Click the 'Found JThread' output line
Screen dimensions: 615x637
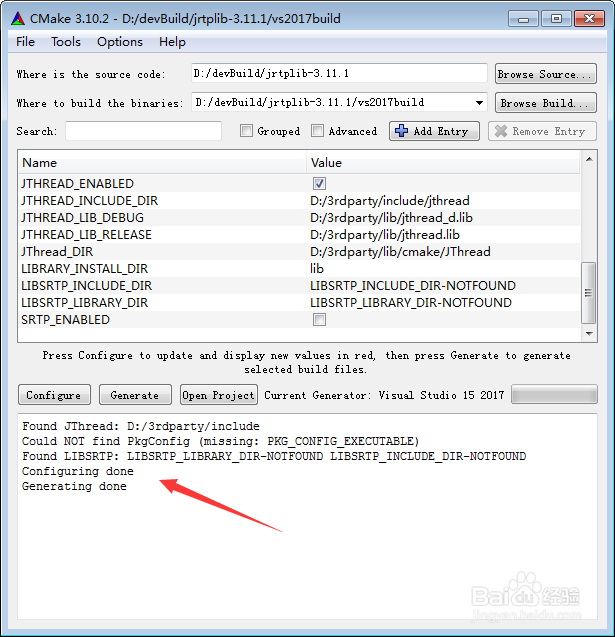coord(141,426)
